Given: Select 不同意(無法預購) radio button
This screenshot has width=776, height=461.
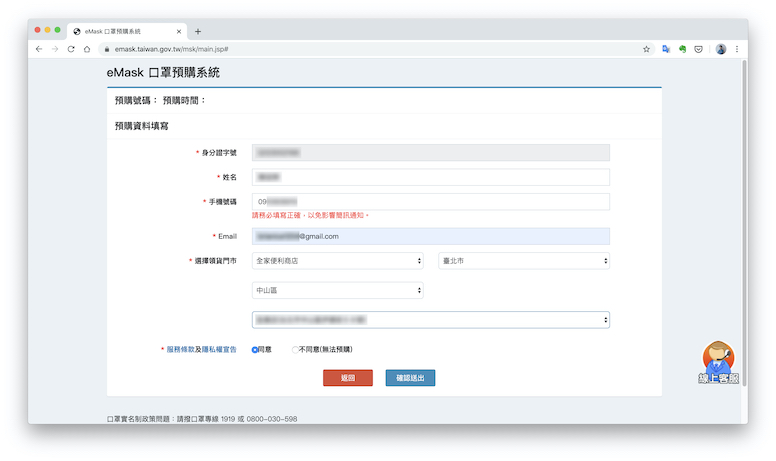Looking at the screenshot, I should click(295, 350).
